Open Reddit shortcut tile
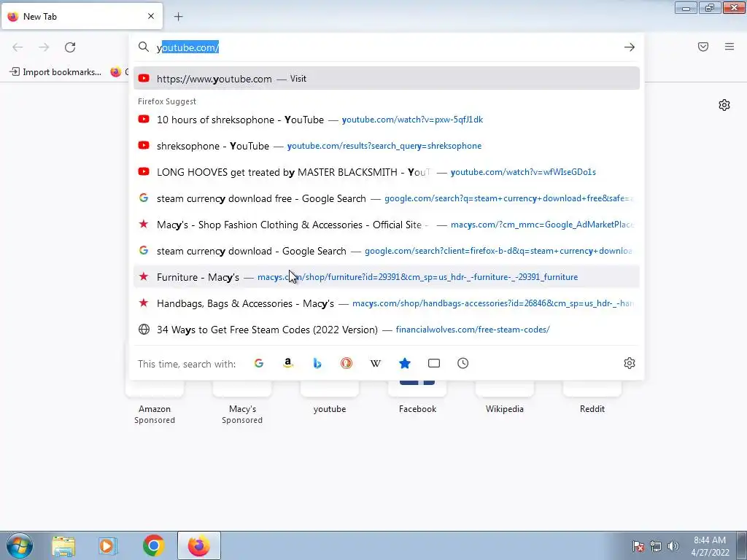This screenshot has width=747, height=560. (x=592, y=399)
